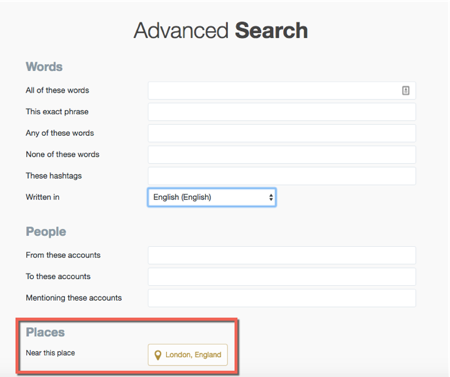
Task: Open the Written in language dropdown
Action: tap(212, 197)
